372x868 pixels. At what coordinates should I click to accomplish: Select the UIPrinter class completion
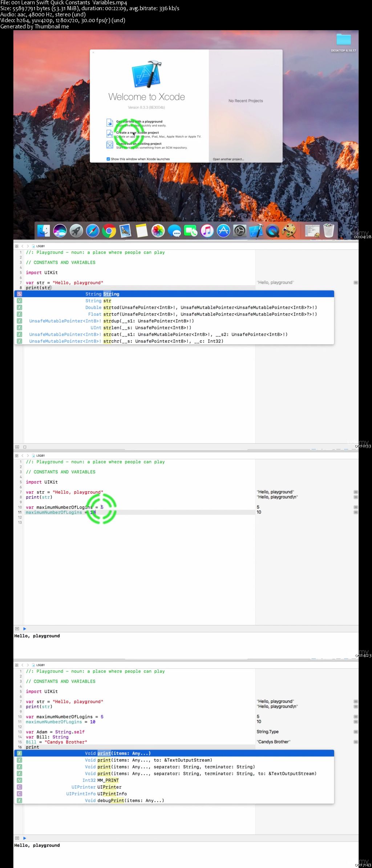pyautogui.click(x=174, y=787)
